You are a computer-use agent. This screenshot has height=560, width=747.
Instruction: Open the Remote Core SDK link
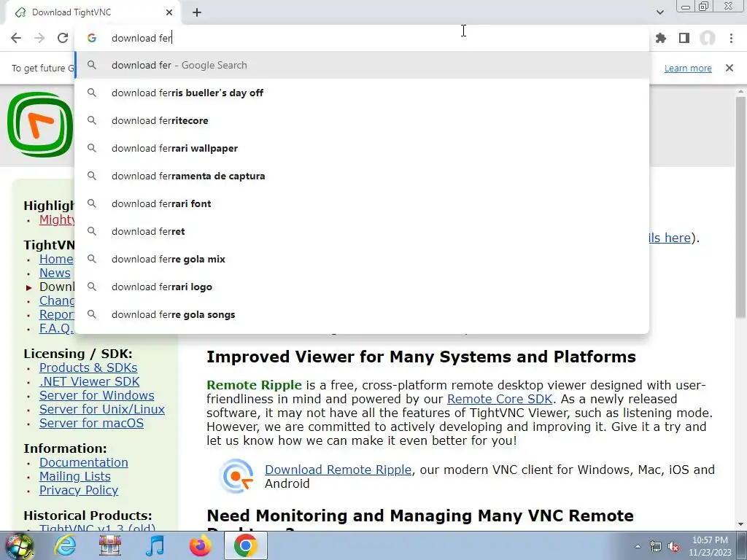(500, 399)
